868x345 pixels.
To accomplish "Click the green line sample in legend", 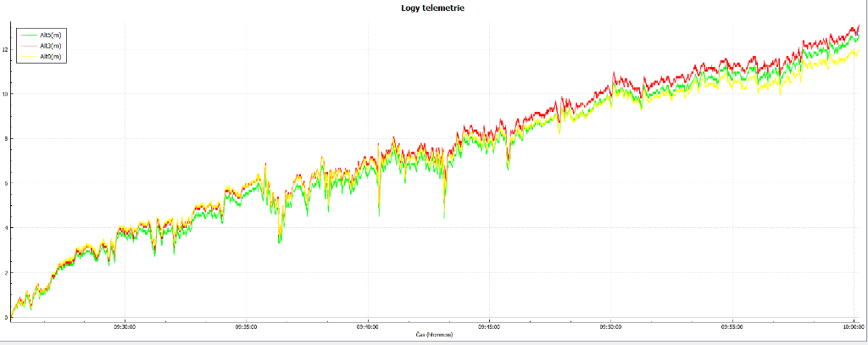I will 28,35.
